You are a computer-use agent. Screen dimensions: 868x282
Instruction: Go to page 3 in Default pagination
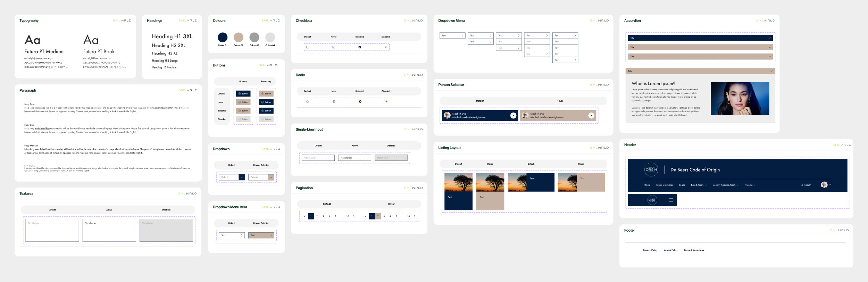click(323, 216)
